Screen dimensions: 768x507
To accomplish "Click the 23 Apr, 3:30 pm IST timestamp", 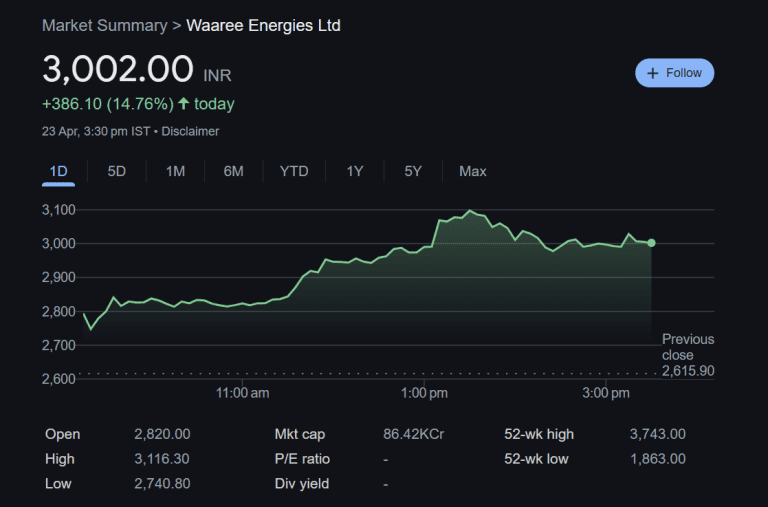I will click(96, 131).
